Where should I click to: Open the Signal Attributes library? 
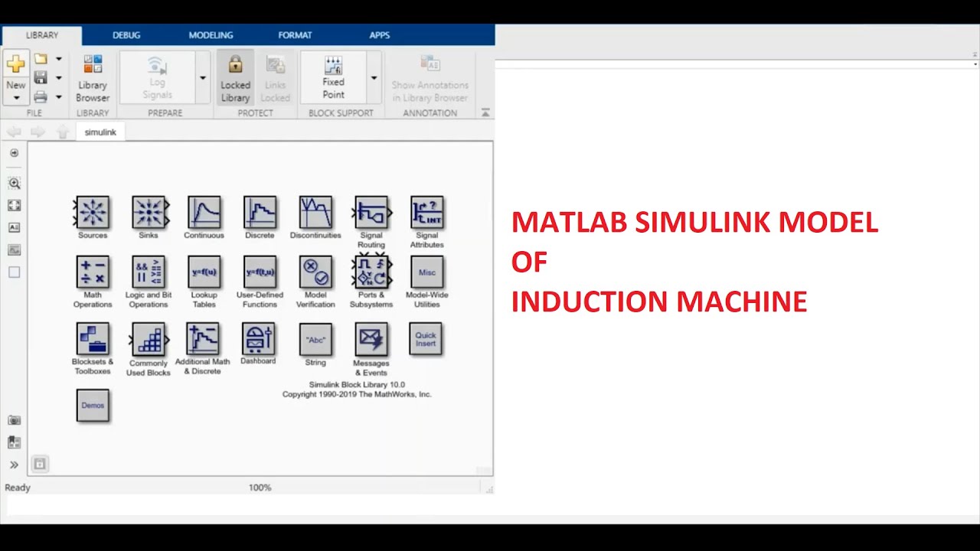tap(426, 213)
